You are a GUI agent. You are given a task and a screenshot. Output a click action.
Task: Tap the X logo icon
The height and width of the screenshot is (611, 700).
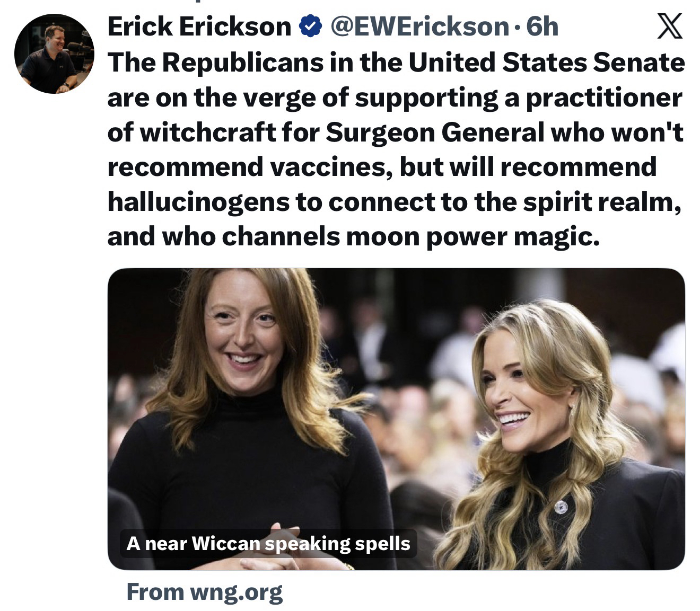point(670,26)
